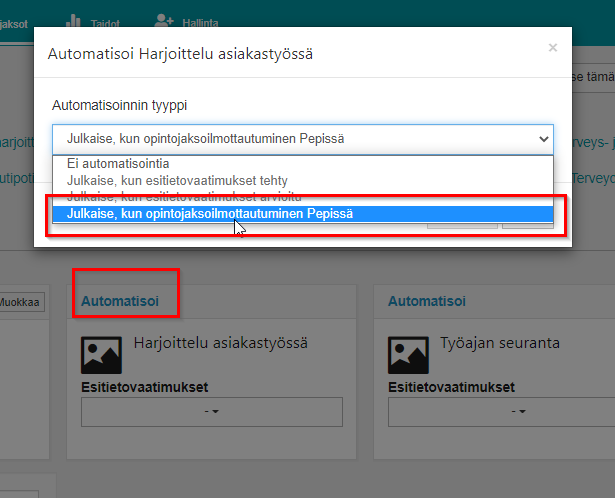Open the Automatisoinnin tyyppi dropdown

[x=302, y=139]
